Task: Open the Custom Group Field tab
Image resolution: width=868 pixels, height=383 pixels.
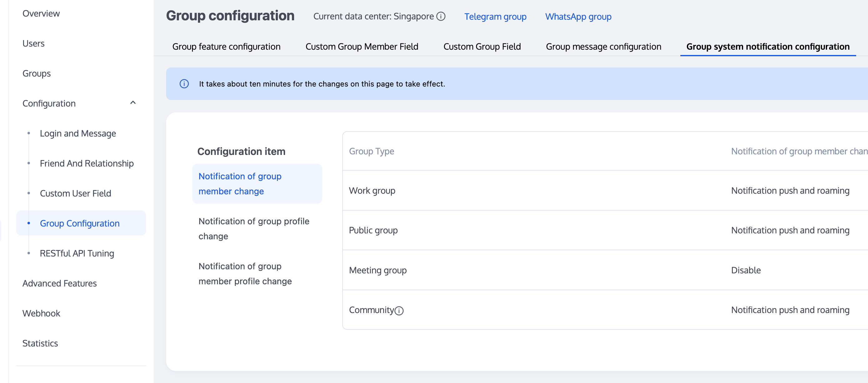Action: point(482,47)
